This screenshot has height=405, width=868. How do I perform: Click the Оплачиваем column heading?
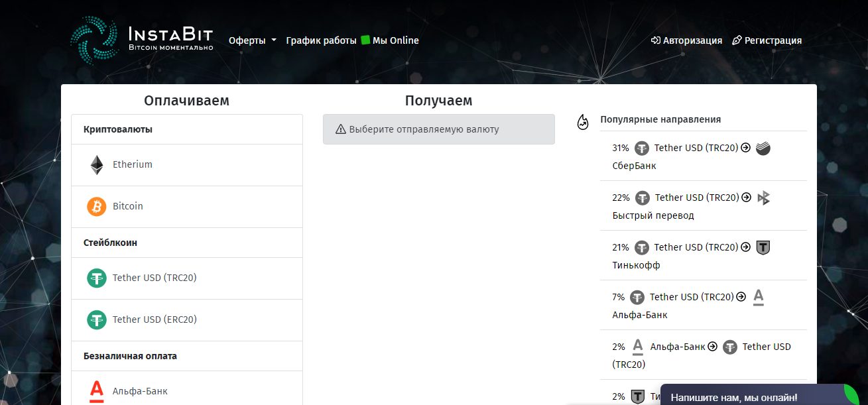186,101
